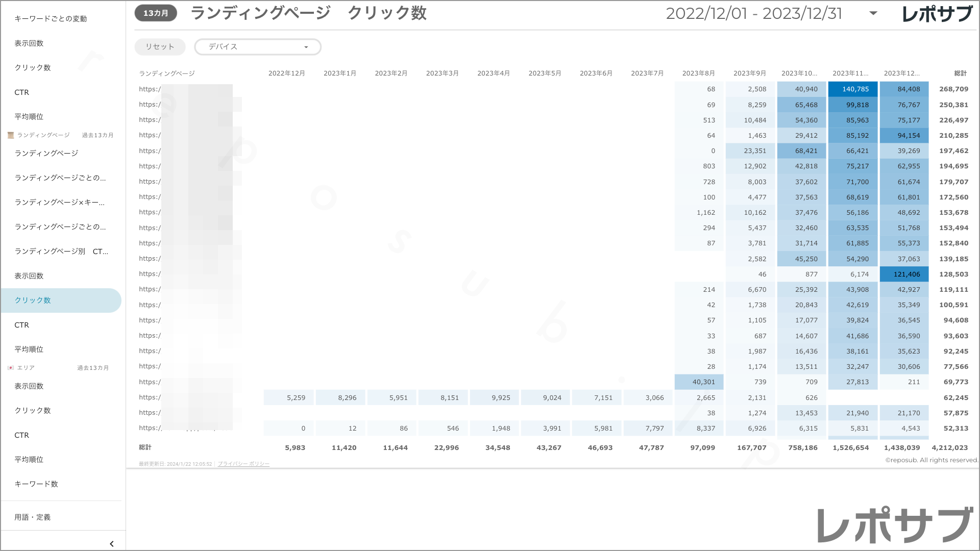The image size is (980, 551).
Task: Collapse the sidebar using the chevron arrow
Action: (x=111, y=543)
